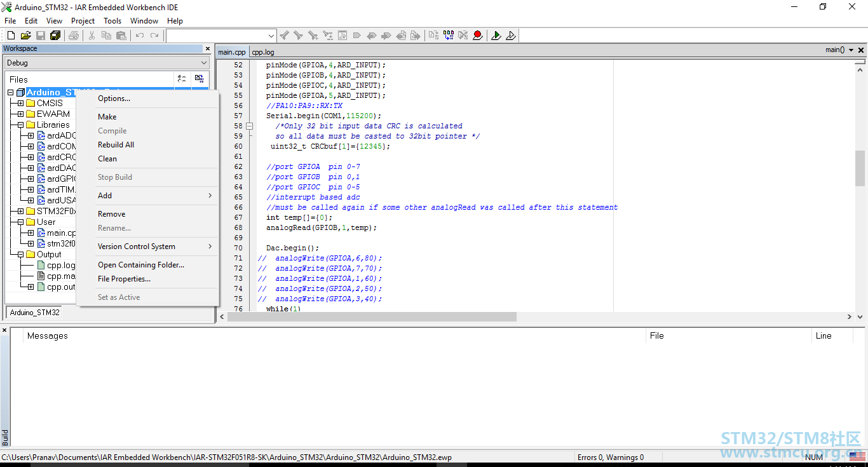Click the Stop Build toolbar icon
Image resolution: width=868 pixels, height=467 pixels.
(x=463, y=36)
